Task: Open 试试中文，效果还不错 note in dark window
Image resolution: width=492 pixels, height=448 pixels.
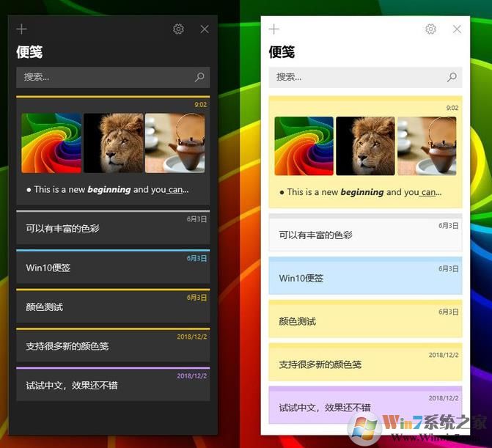Action: [x=113, y=384]
